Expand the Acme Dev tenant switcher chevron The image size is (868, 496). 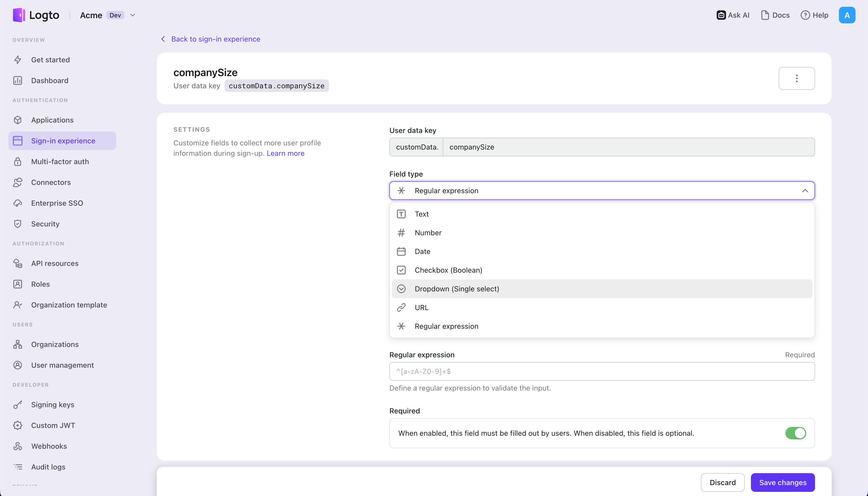133,15
